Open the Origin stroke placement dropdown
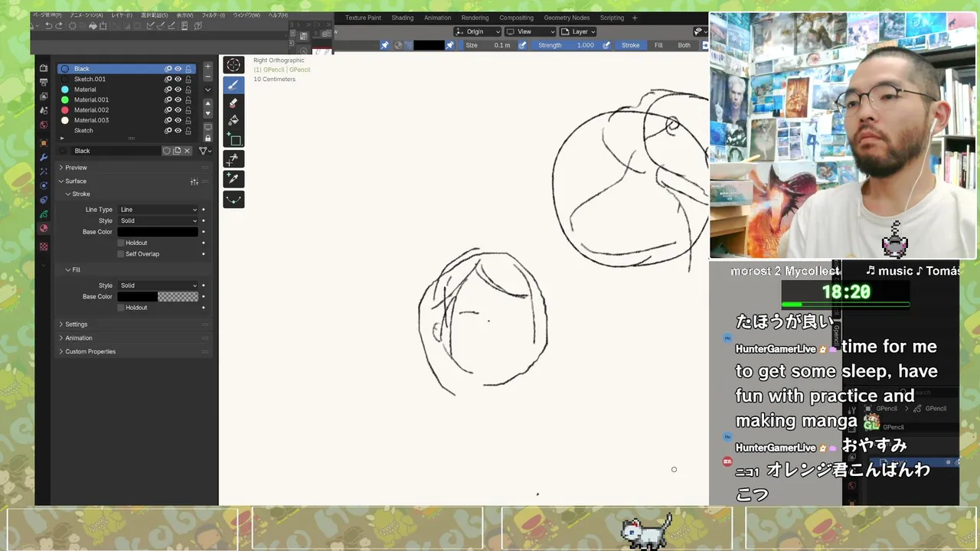This screenshot has height=551, width=980. [478, 31]
